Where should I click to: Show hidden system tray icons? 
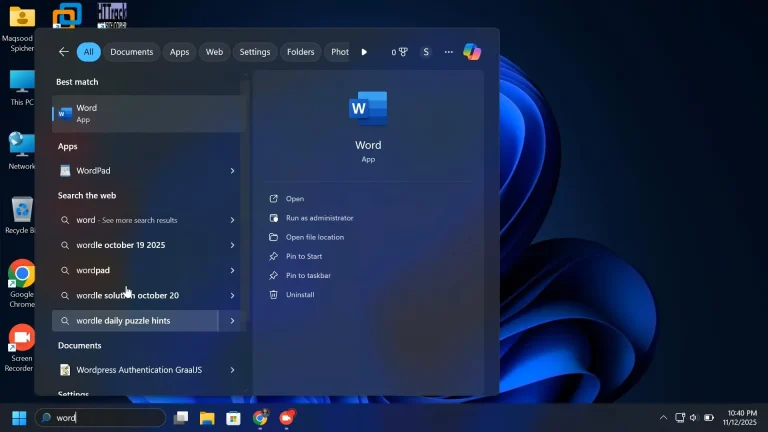pyautogui.click(x=663, y=418)
